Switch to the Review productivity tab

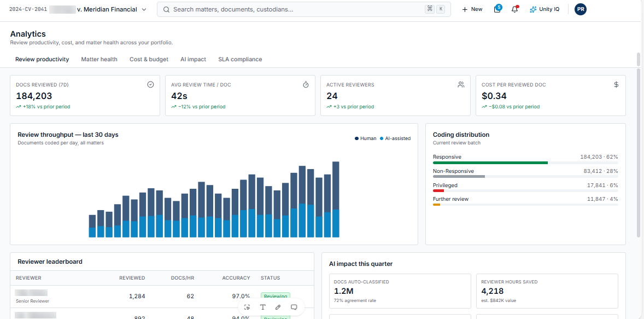coord(42,59)
